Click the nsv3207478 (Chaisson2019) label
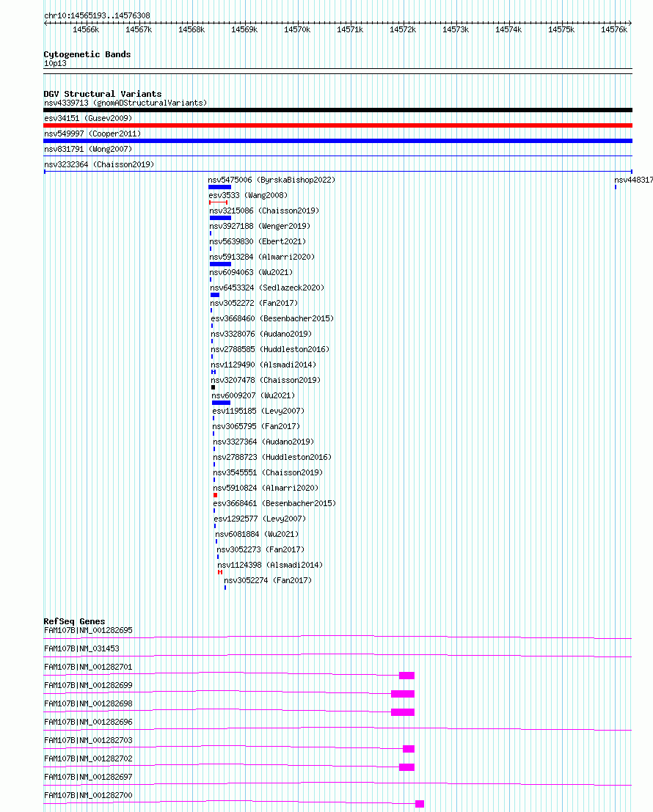This screenshot has height=812, width=653. click(266, 380)
